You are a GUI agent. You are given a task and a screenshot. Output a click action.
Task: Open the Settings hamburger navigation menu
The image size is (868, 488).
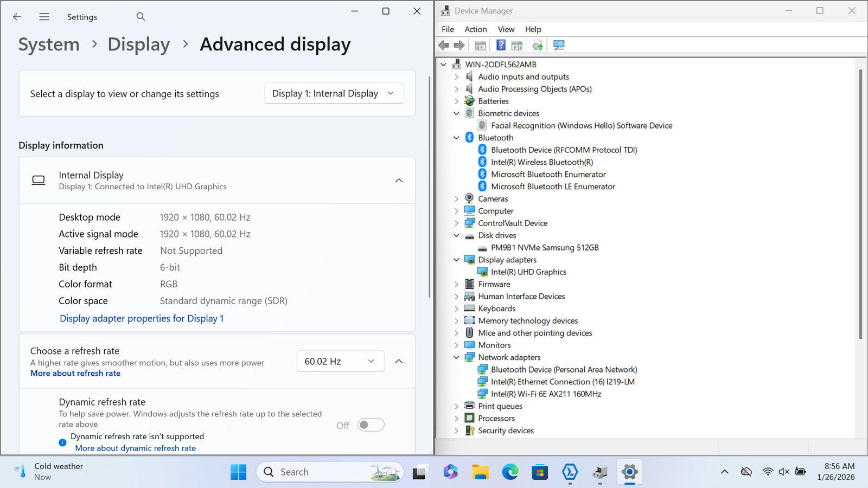pos(44,17)
